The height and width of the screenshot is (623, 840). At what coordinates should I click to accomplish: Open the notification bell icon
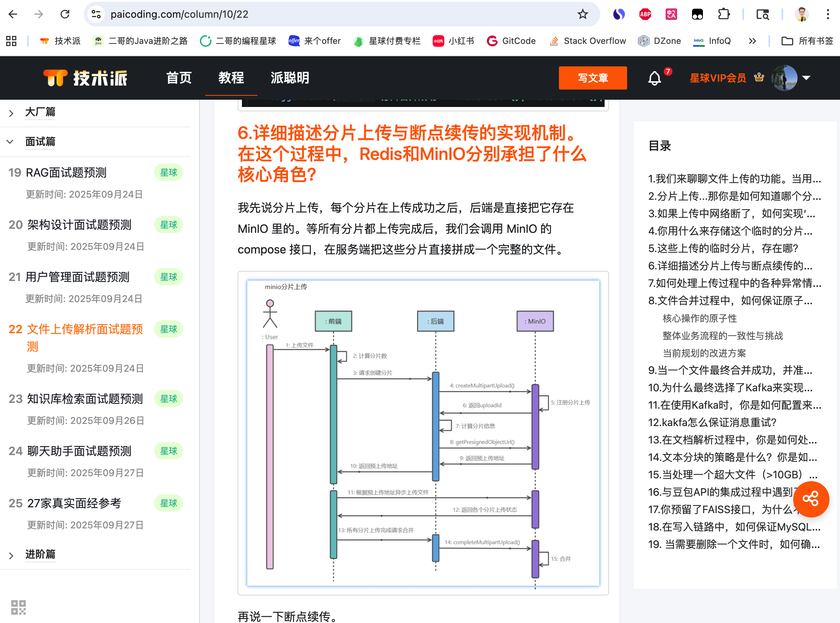coord(654,78)
